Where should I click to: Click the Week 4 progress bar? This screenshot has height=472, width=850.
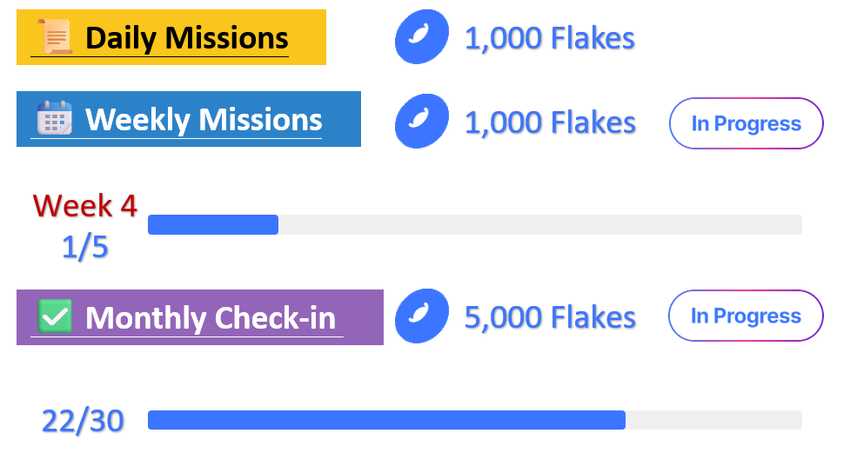[x=474, y=225]
